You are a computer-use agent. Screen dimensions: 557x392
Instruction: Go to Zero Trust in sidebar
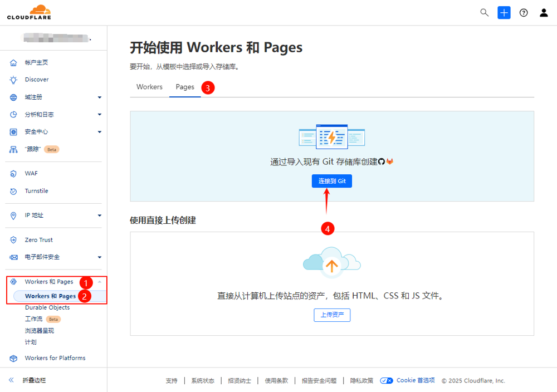38,240
